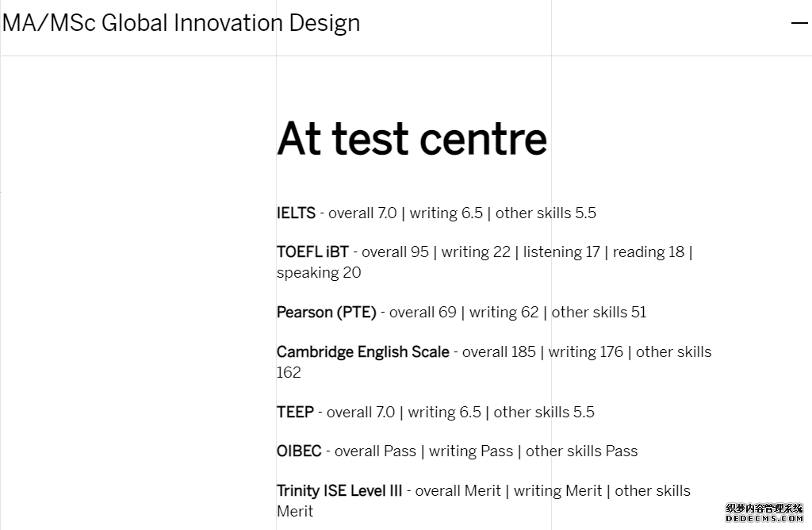Click the IELTS 'overall 7.0' text
The height and width of the screenshot is (530, 812).
[x=362, y=213]
